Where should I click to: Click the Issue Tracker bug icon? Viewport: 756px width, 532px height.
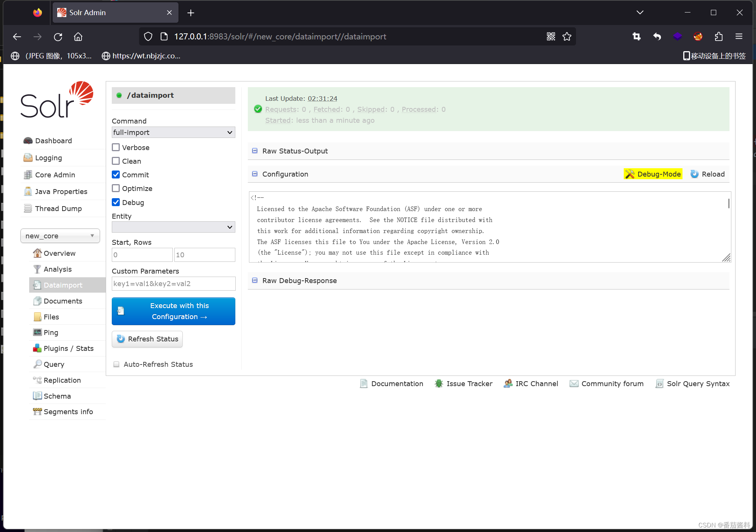[x=438, y=383]
